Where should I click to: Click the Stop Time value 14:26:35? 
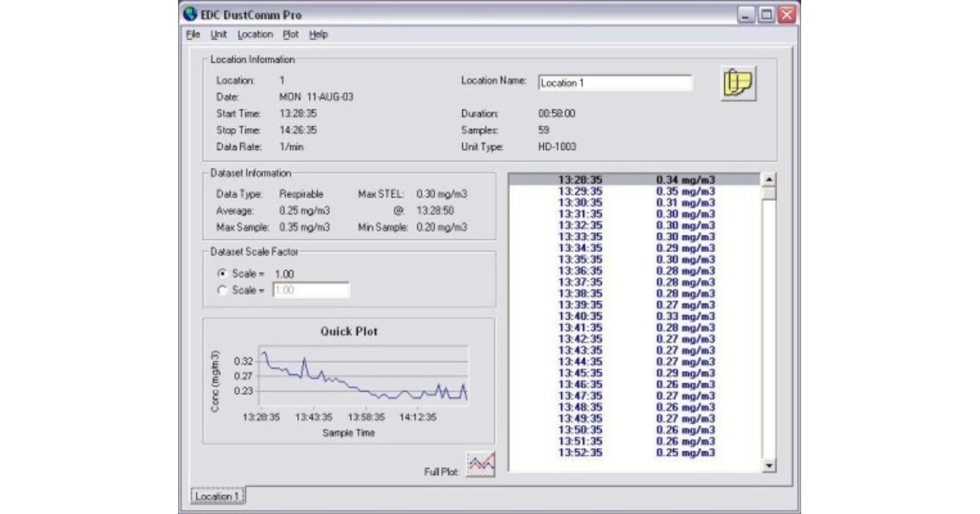tap(298, 131)
